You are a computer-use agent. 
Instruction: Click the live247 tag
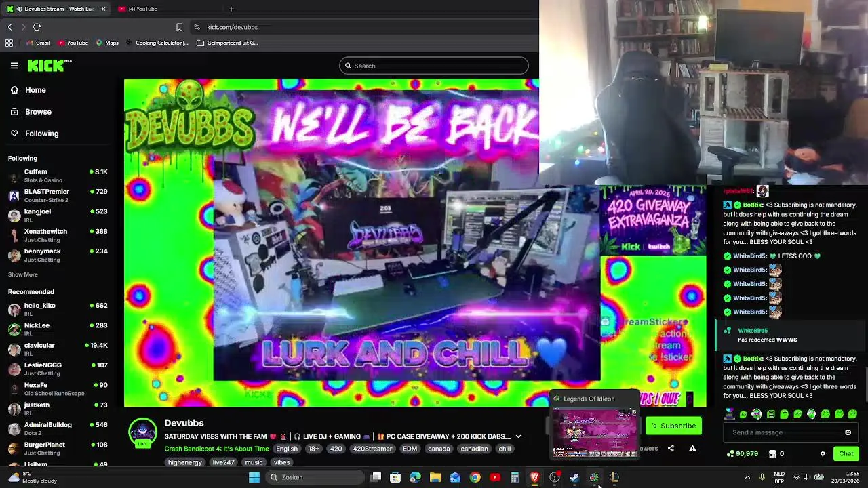pyautogui.click(x=223, y=462)
